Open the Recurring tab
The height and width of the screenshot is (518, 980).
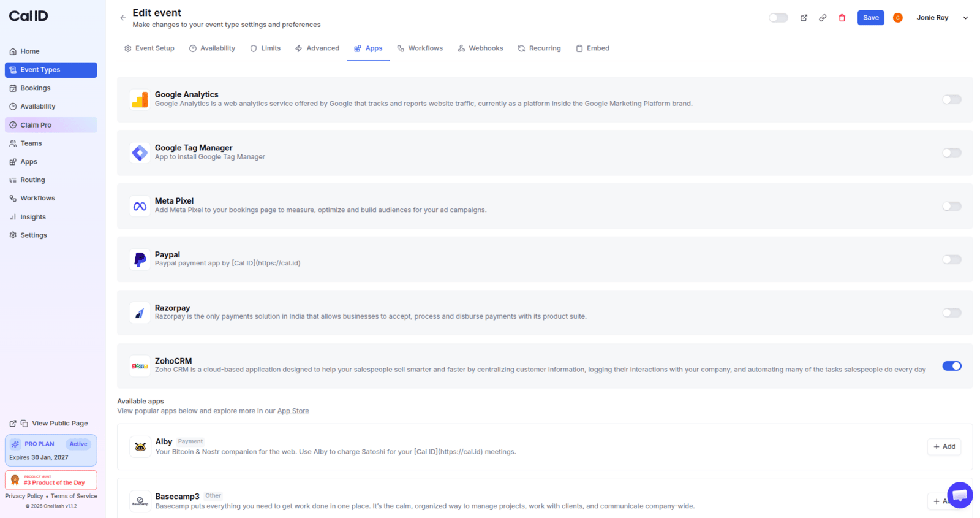pyautogui.click(x=539, y=48)
